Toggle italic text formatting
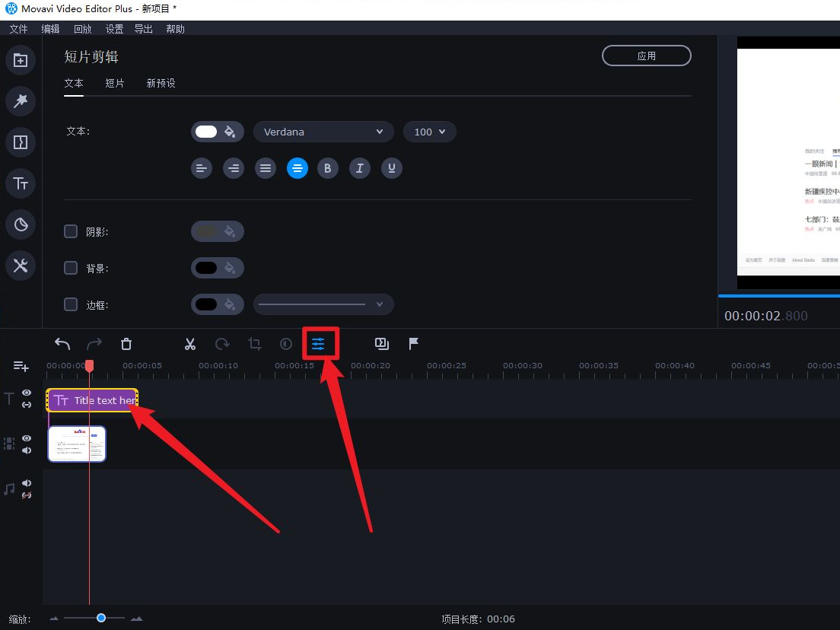 [x=360, y=168]
